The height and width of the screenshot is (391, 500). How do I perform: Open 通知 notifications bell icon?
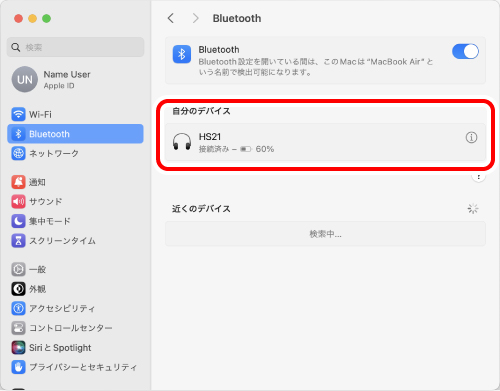18,182
